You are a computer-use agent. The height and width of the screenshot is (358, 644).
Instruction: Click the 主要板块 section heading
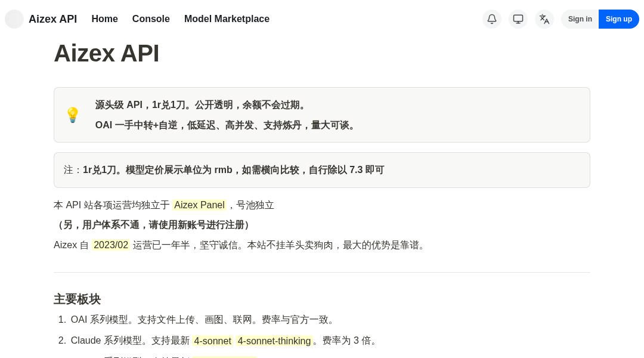tap(77, 299)
